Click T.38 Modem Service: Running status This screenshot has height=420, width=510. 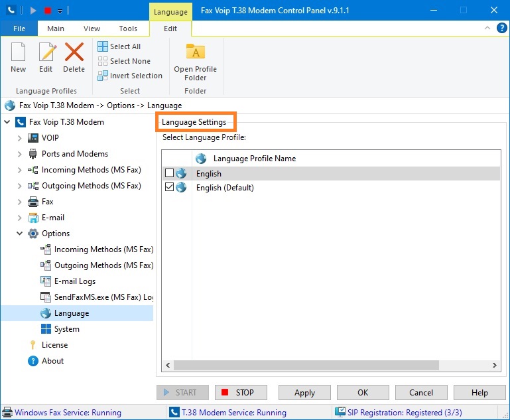(x=234, y=413)
